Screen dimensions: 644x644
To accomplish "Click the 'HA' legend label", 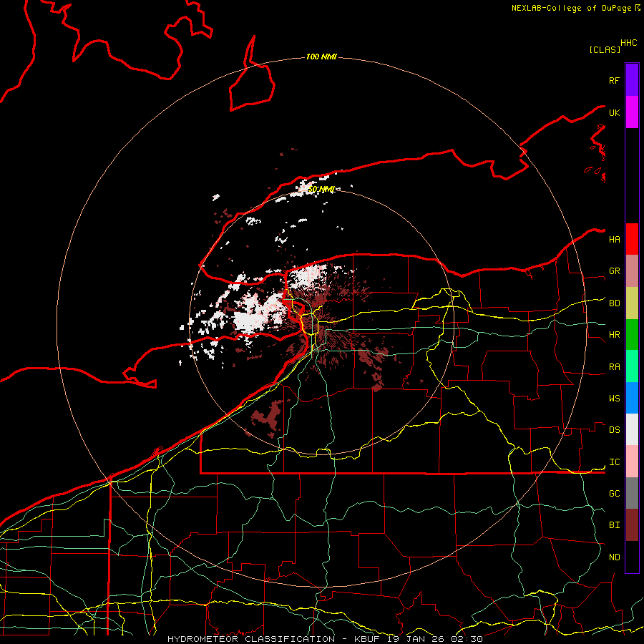I will click(x=614, y=239).
